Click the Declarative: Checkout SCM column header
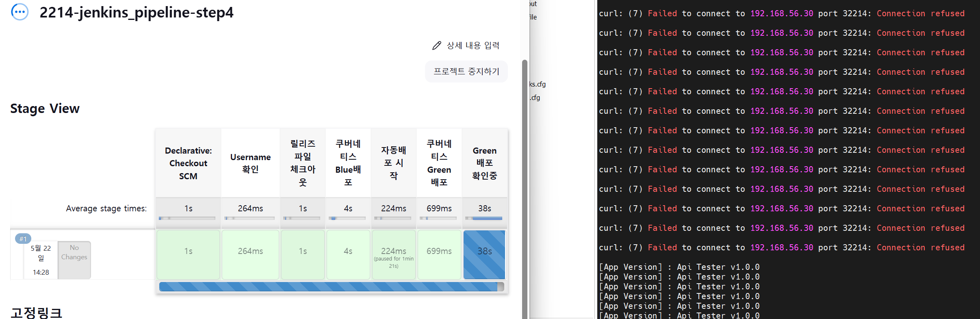 pos(188,163)
